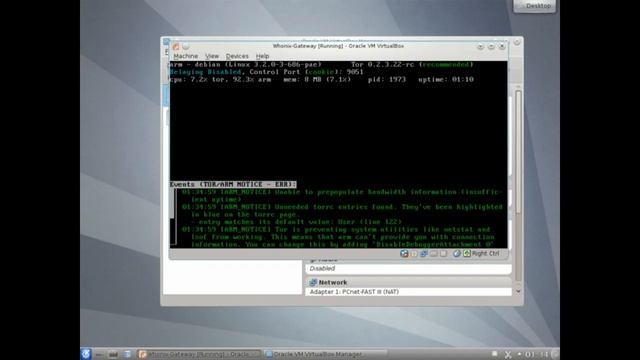Click the Right Ctrl host key label
640x360 pixels.
[x=485, y=253]
